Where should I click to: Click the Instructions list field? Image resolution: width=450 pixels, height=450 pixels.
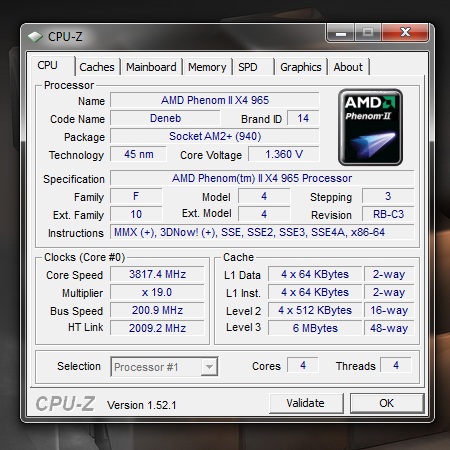262,232
